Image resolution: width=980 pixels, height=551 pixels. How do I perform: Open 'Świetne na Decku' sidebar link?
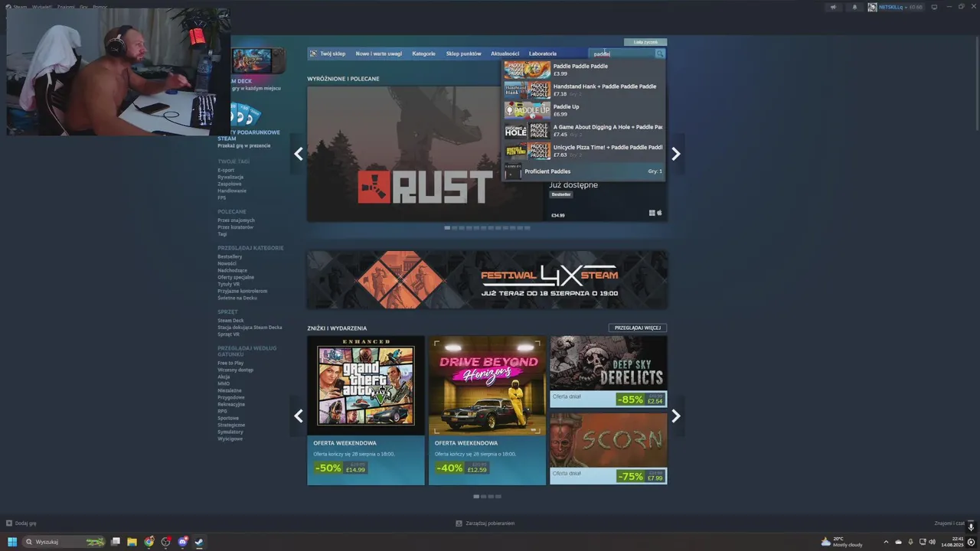coord(237,298)
